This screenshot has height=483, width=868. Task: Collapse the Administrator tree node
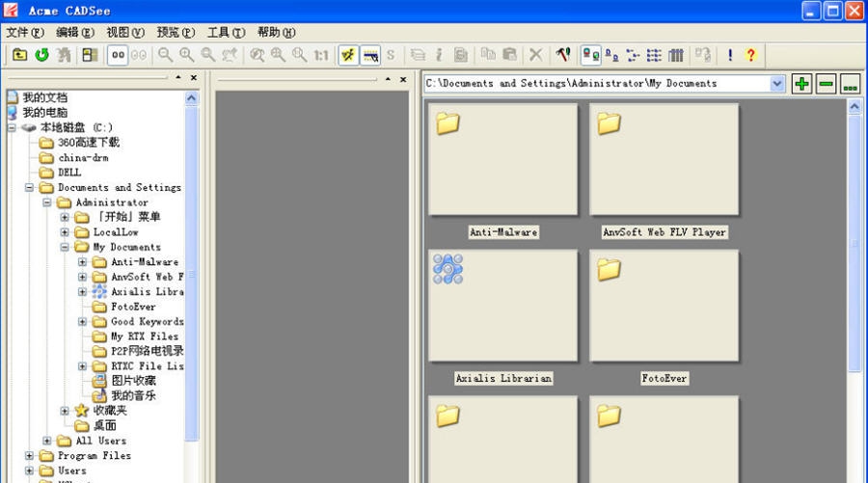(x=47, y=202)
